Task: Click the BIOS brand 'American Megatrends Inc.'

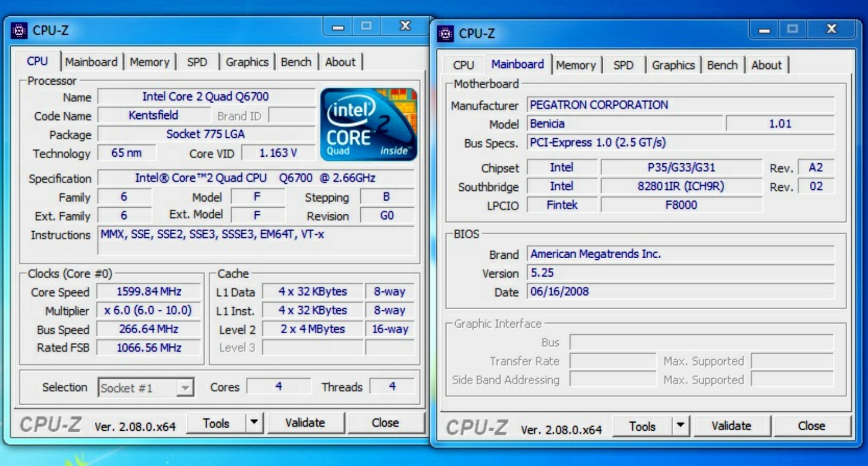Action: click(x=680, y=254)
